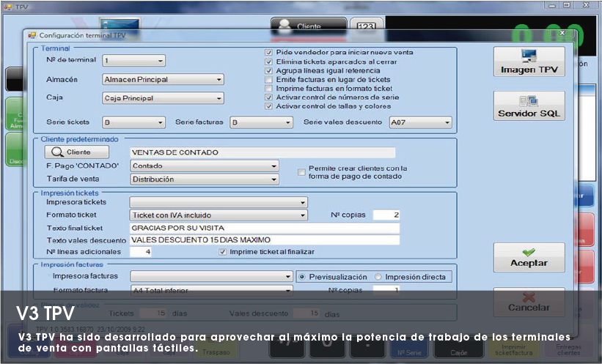The image size is (602, 364).
Task: Click the magnifier Cliente search button
Action: [x=77, y=152]
